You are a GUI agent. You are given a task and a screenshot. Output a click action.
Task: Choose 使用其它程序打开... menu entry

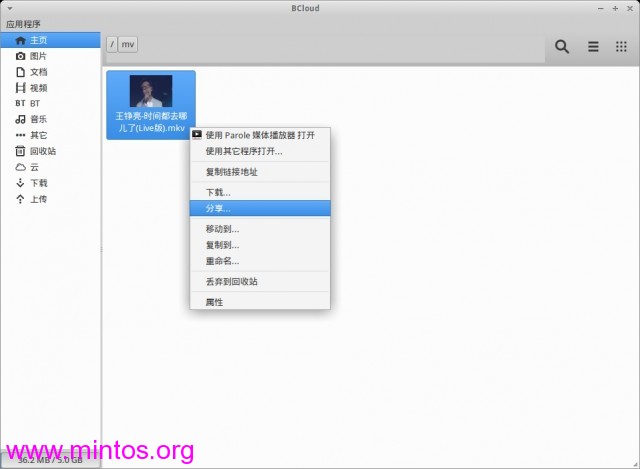[x=260, y=151]
